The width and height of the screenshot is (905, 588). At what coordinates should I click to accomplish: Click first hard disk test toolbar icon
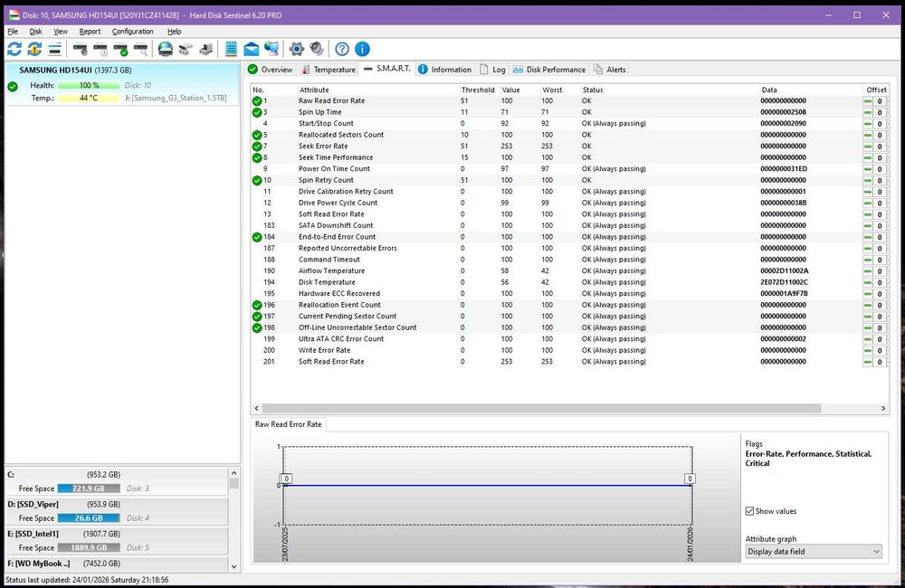[81, 49]
